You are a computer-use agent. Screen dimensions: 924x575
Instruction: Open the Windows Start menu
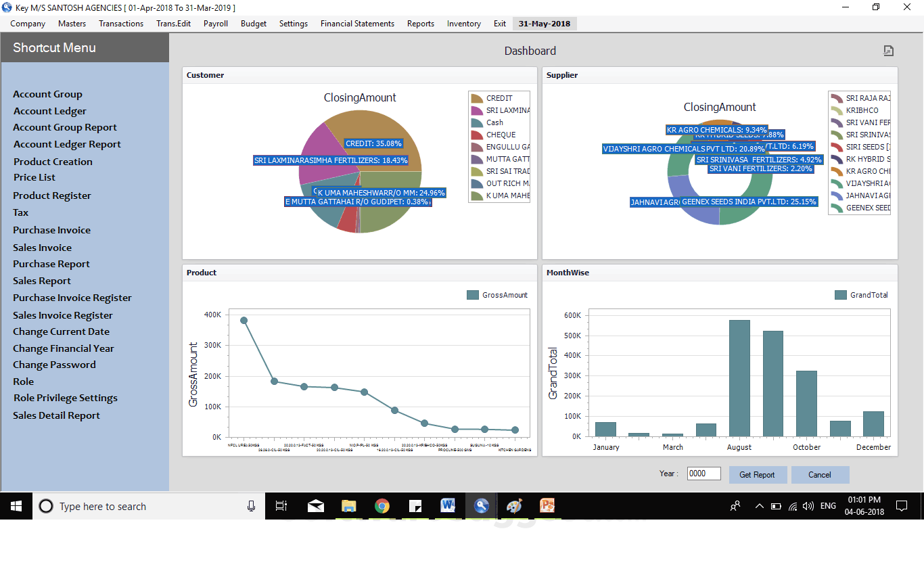pyautogui.click(x=16, y=506)
